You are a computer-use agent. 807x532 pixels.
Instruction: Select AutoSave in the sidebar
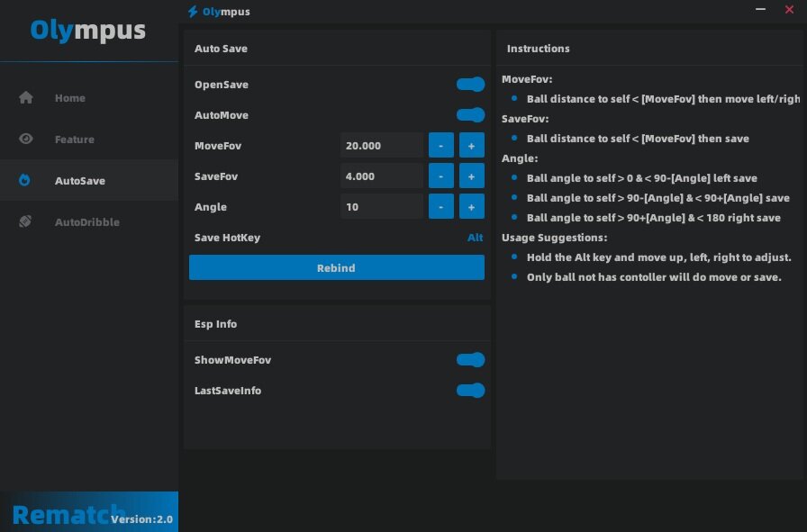click(89, 180)
